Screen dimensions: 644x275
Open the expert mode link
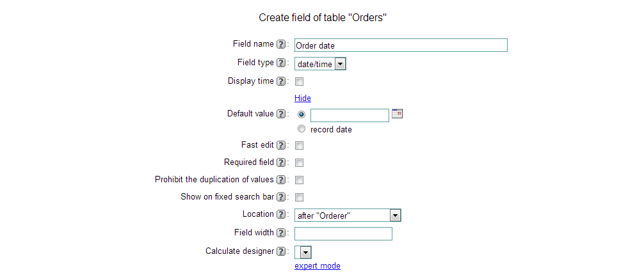pos(318,265)
